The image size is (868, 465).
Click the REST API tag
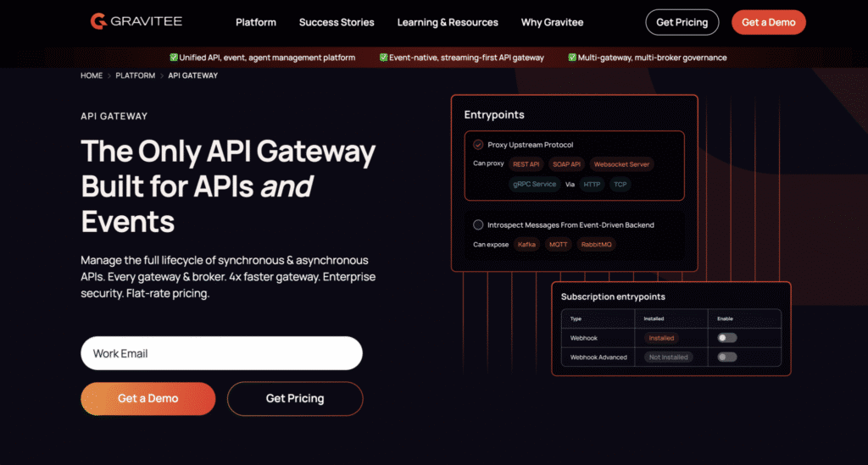526,164
